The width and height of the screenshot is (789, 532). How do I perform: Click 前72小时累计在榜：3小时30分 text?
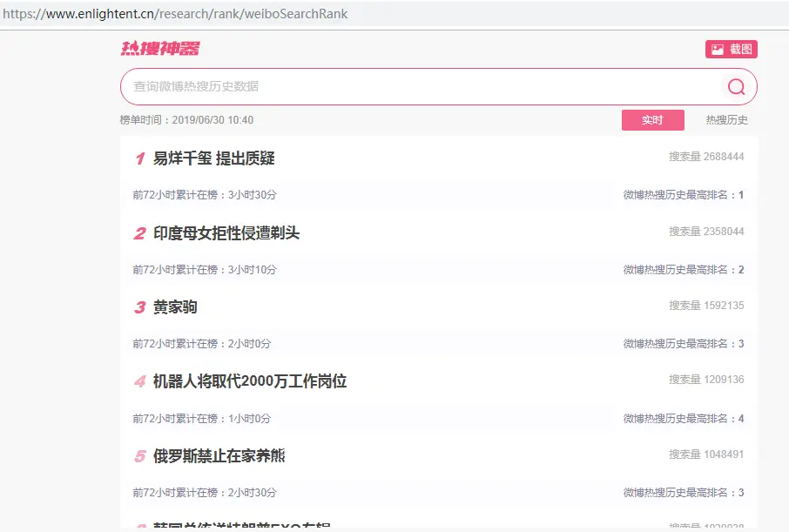205,195
